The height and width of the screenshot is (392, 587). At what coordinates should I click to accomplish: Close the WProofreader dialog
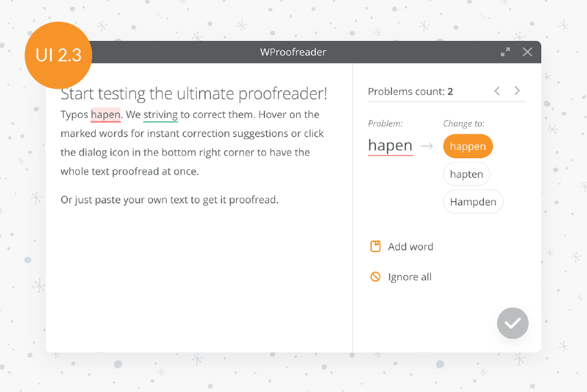tap(527, 52)
